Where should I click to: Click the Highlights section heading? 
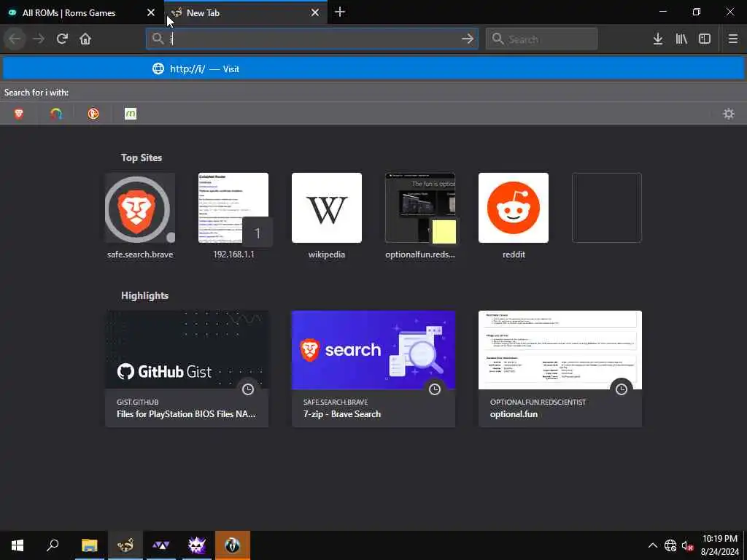pyautogui.click(x=145, y=296)
